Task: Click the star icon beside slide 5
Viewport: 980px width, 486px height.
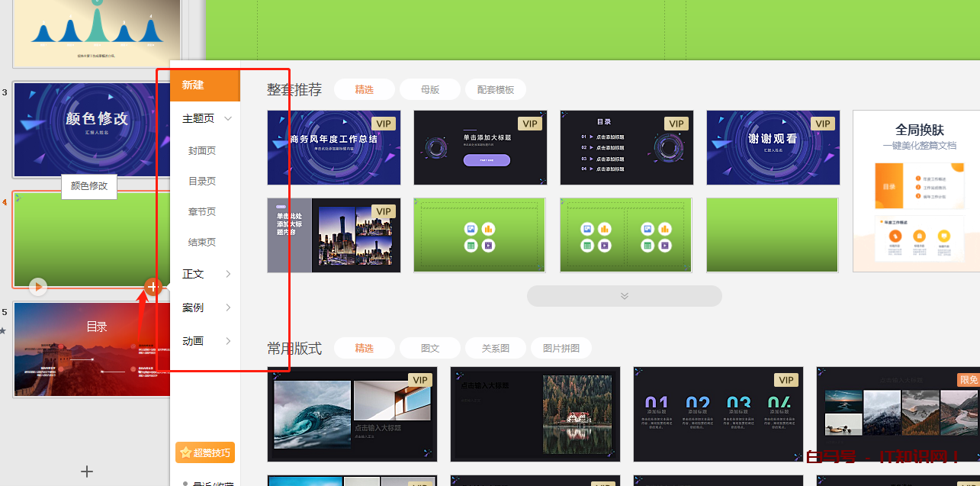Action: (x=3, y=330)
